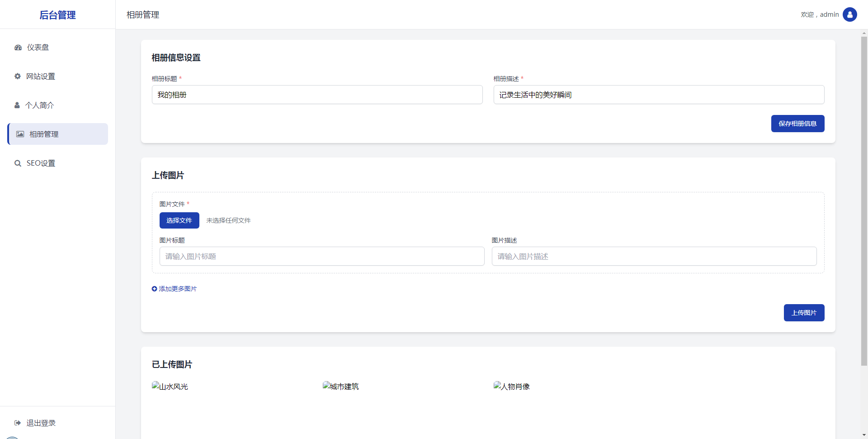Click into the 图片标题 text box
Screen dimensions: 868x439
click(322, 257)
